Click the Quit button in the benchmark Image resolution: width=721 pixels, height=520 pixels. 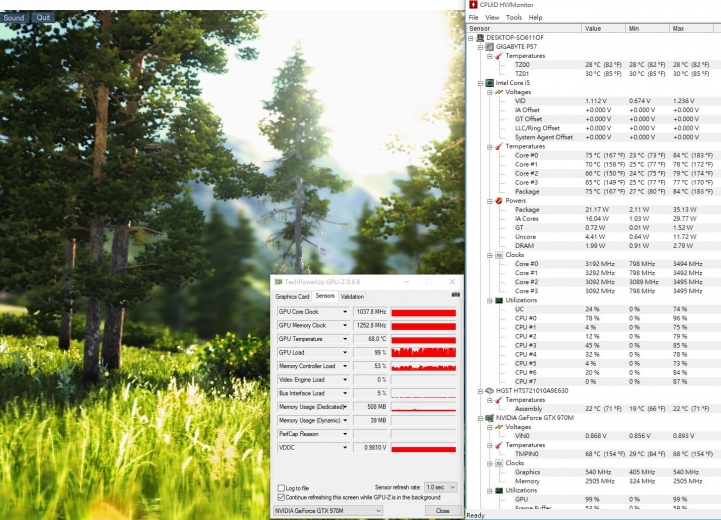click(43, 18)
